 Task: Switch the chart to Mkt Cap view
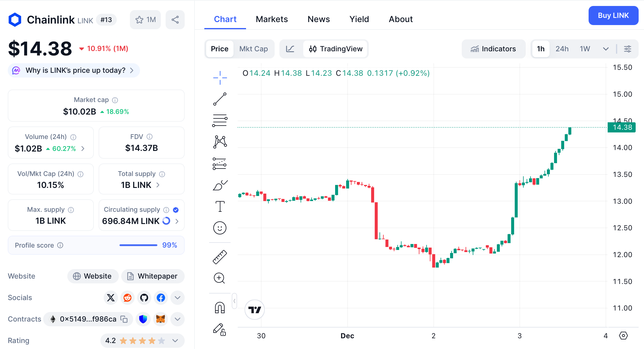tap(253, 49)
